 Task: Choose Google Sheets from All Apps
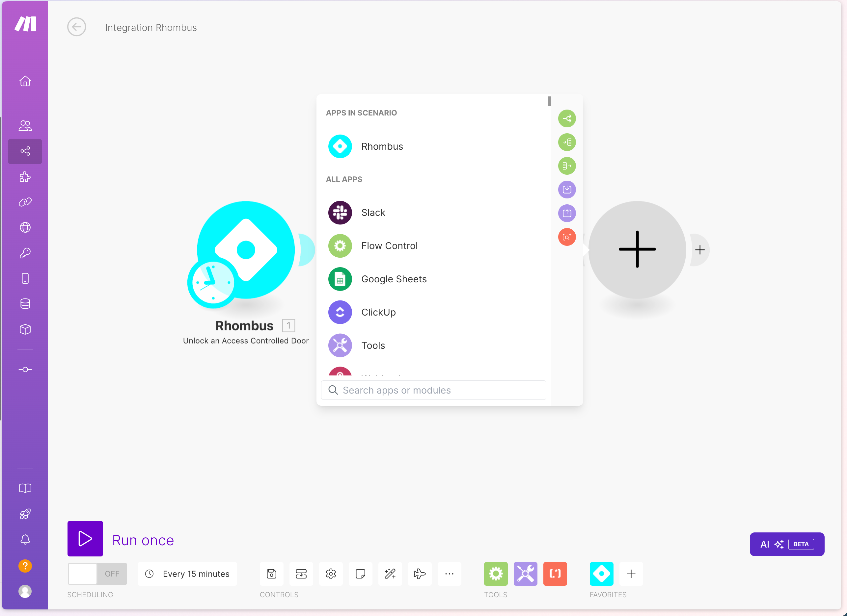[x=433, y=279]
